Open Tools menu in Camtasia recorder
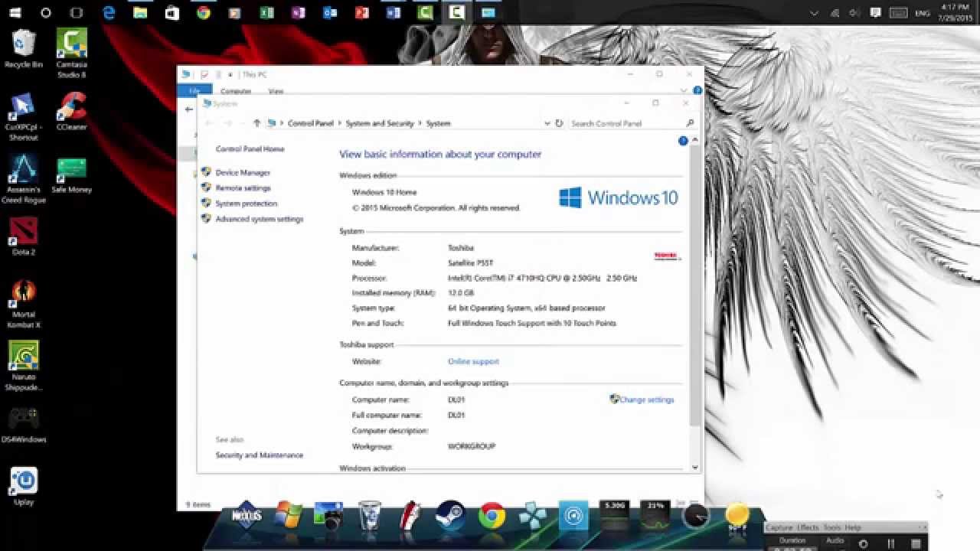Image resolution: width=980 pixels, height=551 pixels. click(831, 527)
